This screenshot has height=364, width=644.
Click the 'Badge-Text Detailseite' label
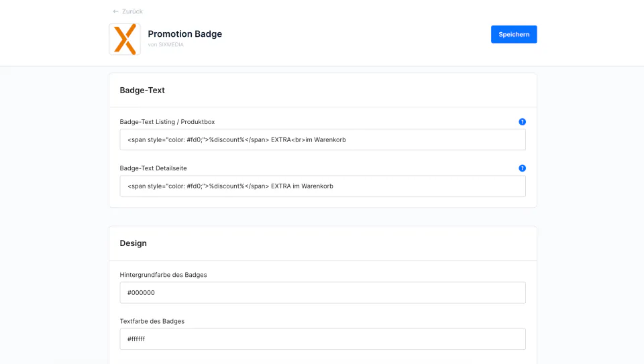pos(153,168)
